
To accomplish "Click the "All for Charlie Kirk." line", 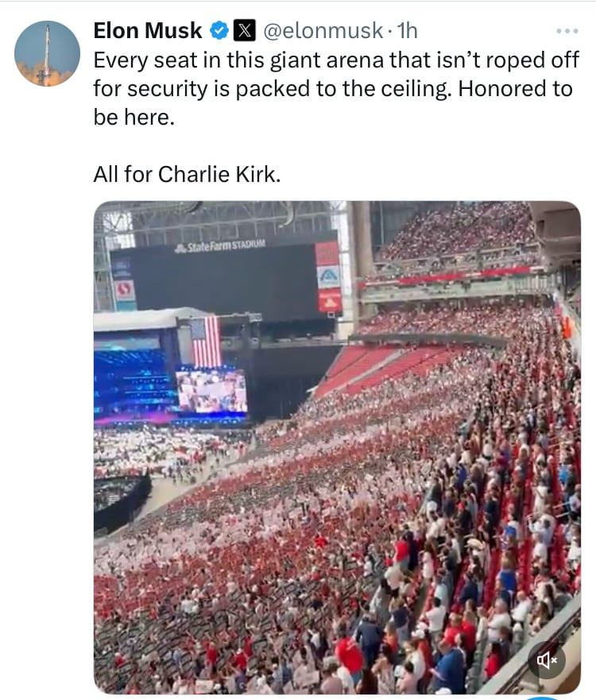I will coord(187,174).
